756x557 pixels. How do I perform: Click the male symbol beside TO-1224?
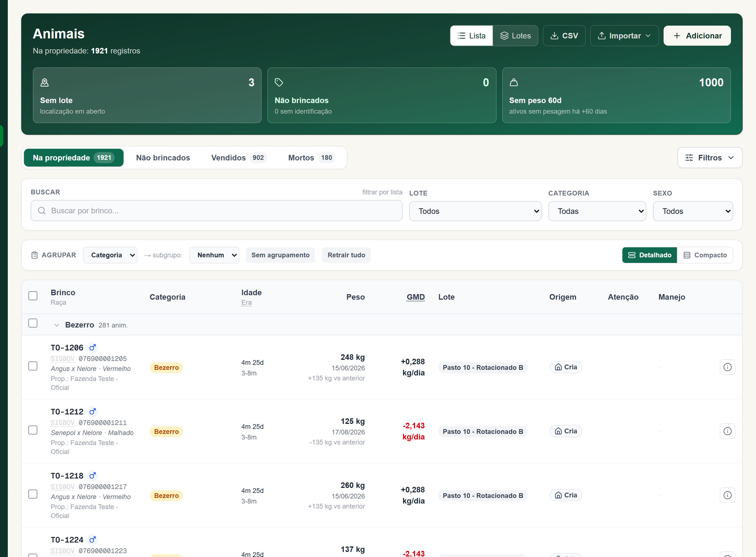[92, 539]
